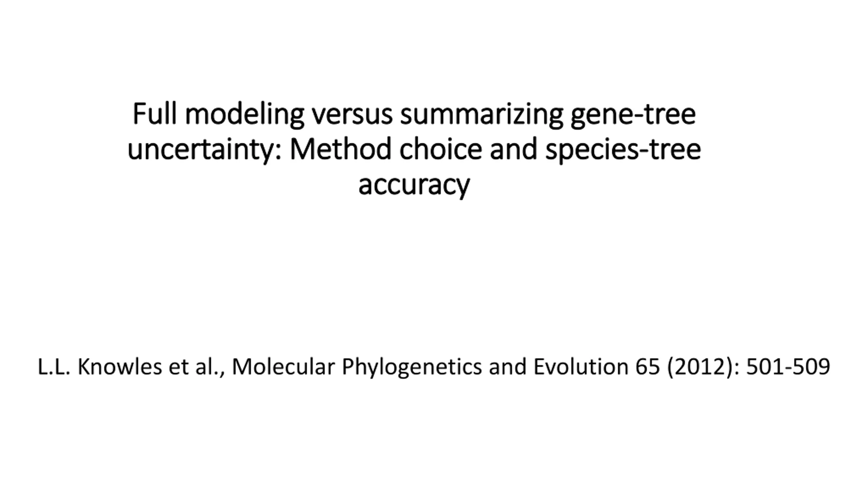This screenshot has height=488, width=868.
Task: Click the word "versus" in the title
Action: [x=352, y=117]
